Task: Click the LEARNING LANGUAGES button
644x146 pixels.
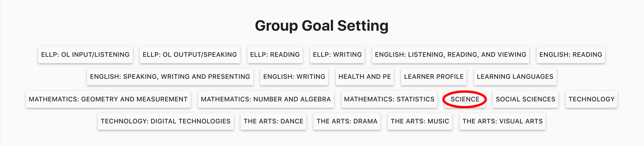Action: coord(515,77)
